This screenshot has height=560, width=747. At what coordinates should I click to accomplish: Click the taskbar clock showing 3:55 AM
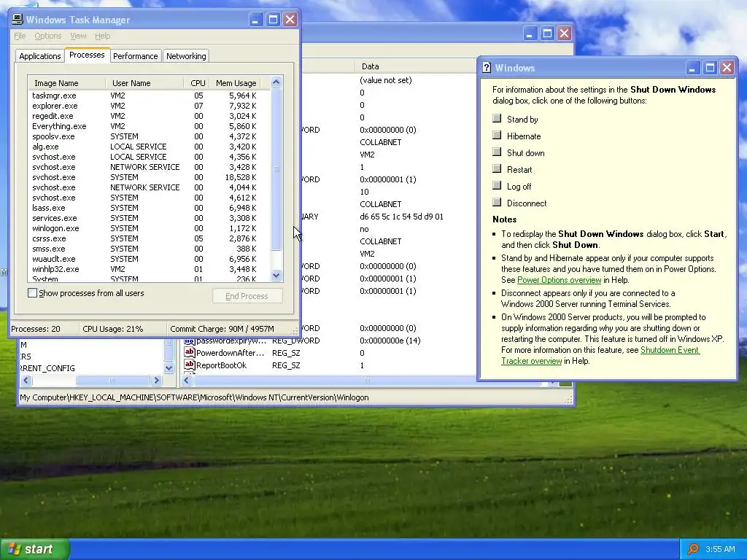click(720, 549)
